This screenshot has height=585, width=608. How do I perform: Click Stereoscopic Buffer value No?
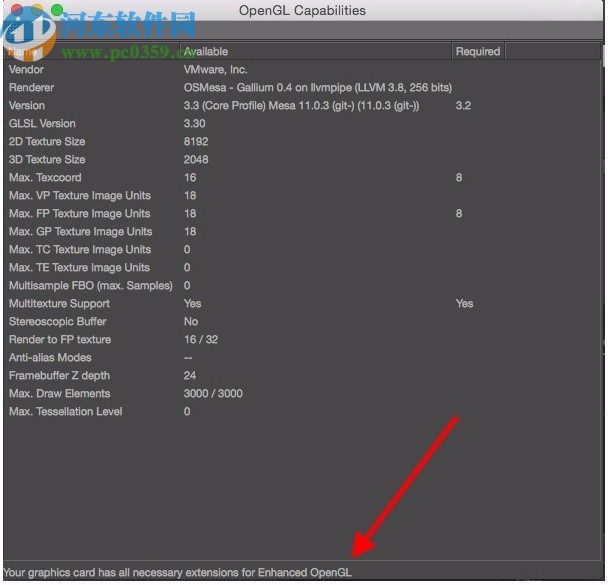(191, 322)
